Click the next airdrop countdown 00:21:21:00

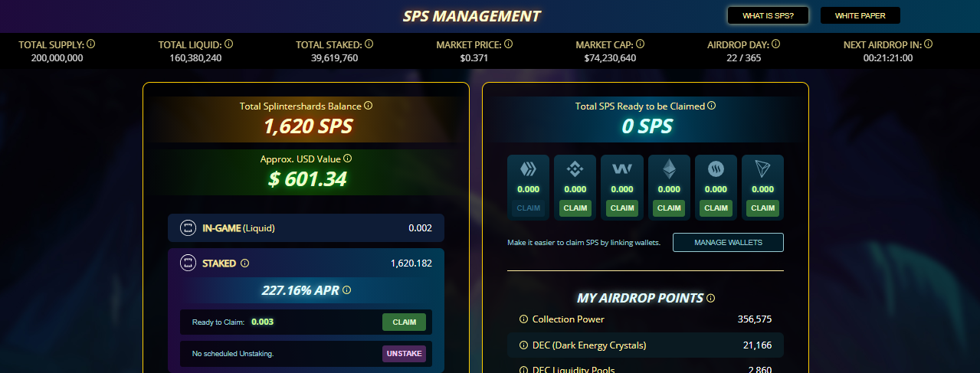[888, 57]
